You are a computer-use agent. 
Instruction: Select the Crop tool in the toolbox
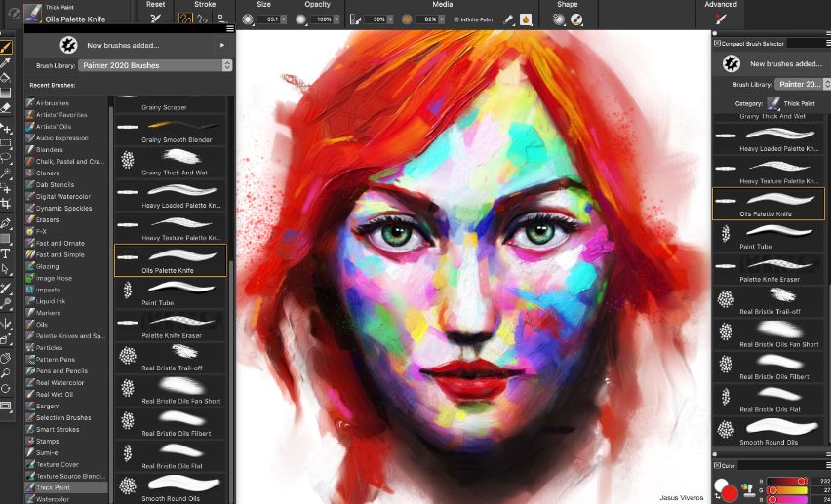pyautogui.click(x=6, y=203)
